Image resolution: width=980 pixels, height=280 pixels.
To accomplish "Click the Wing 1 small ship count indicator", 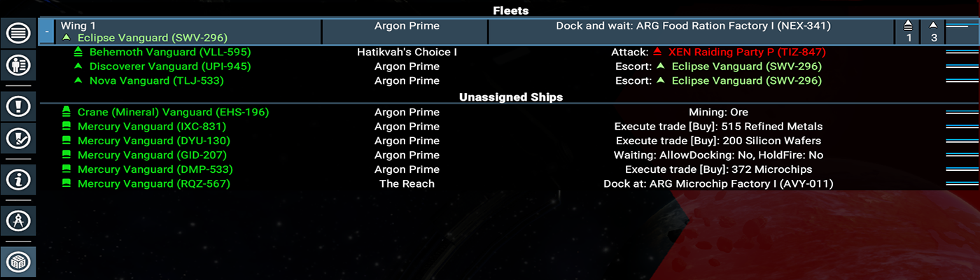I will pos(933,31).
